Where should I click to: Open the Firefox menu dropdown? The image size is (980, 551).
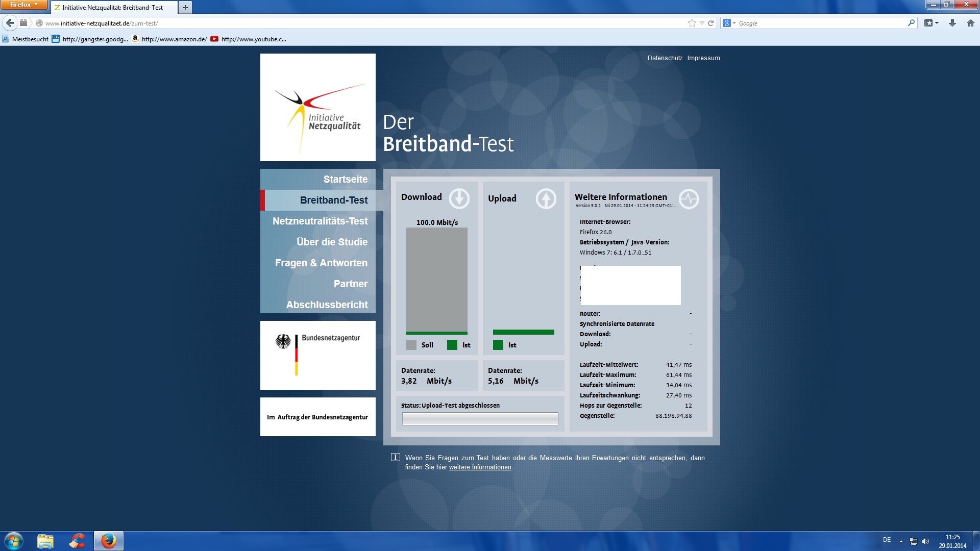click(23, 5)
